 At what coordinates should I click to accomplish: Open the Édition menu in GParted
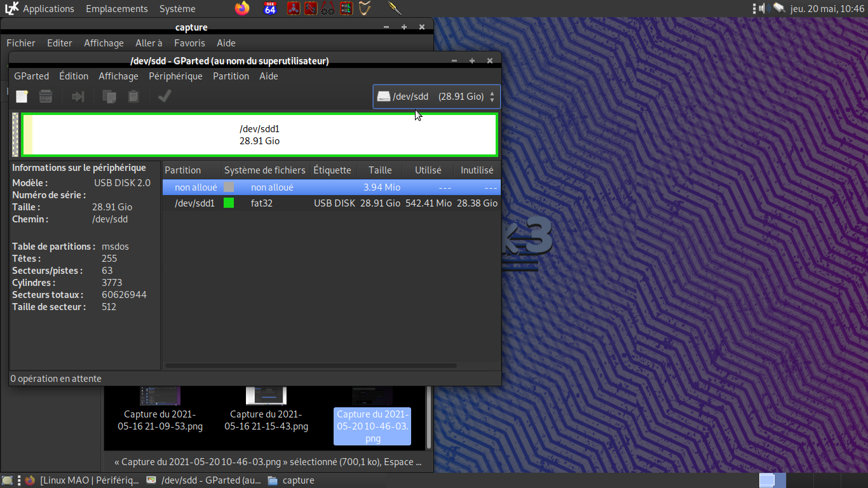pyautogui.click(x=74, y=76)
